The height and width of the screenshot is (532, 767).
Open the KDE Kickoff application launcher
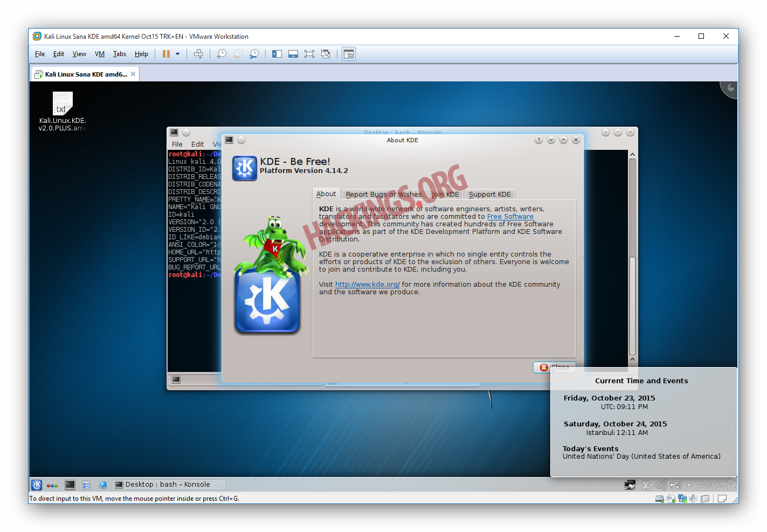coord(37,485)
